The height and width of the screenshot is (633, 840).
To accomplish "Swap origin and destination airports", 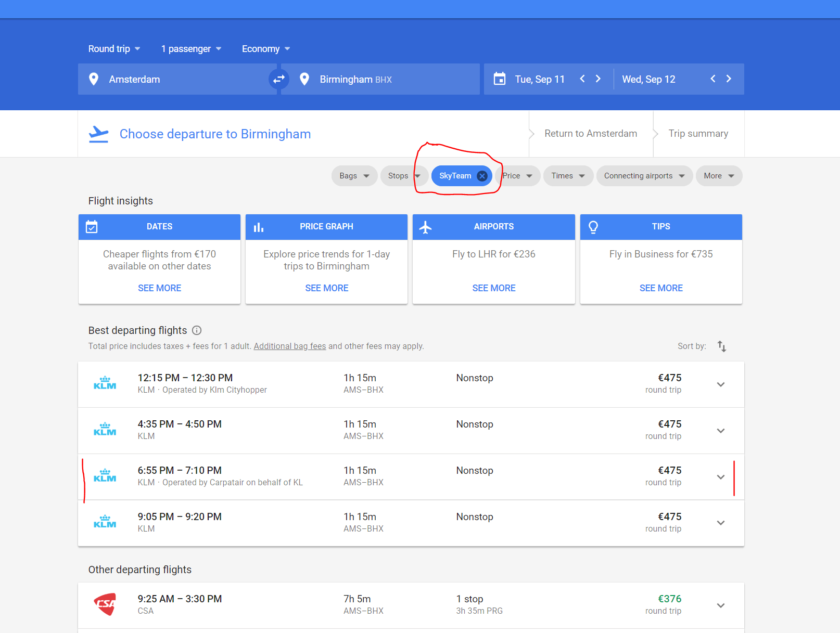I will [x=279, y=79].
